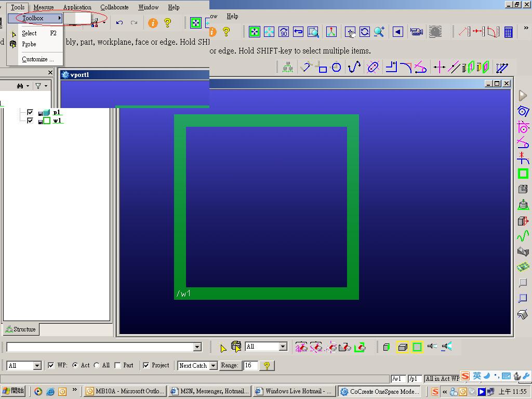This screenshot has height=399, width=532.
Task: Click the Range value input field
Action: pos(250,365)
